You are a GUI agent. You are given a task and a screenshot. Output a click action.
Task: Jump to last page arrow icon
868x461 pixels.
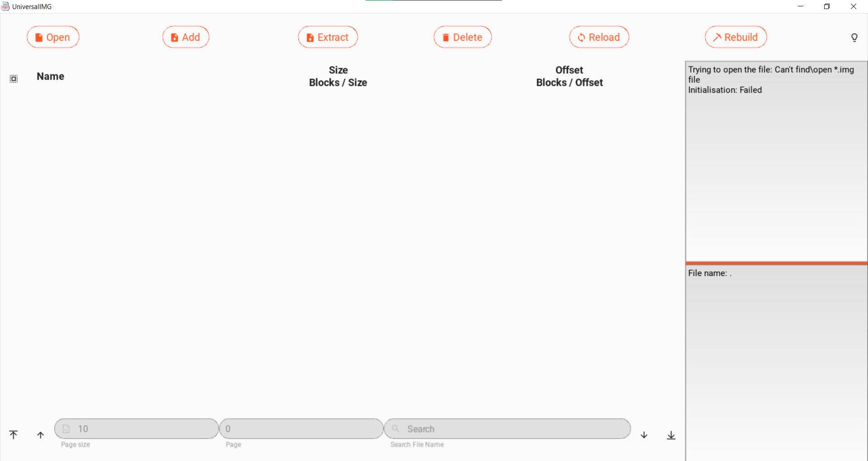click(x=671, y=435)
